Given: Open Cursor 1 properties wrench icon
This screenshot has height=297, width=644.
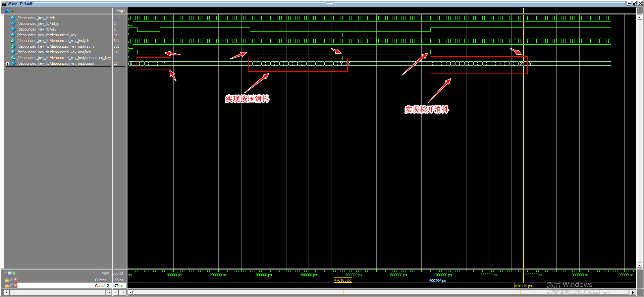Looking at the screenshot, I should (11, 280).
